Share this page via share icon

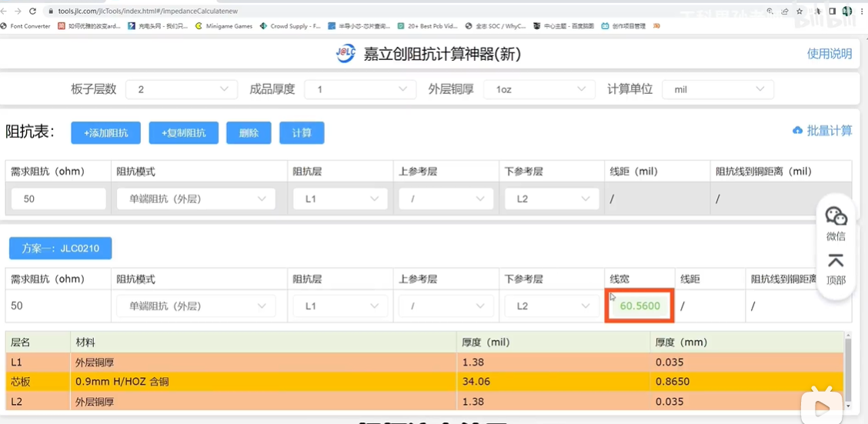(785, 11)
